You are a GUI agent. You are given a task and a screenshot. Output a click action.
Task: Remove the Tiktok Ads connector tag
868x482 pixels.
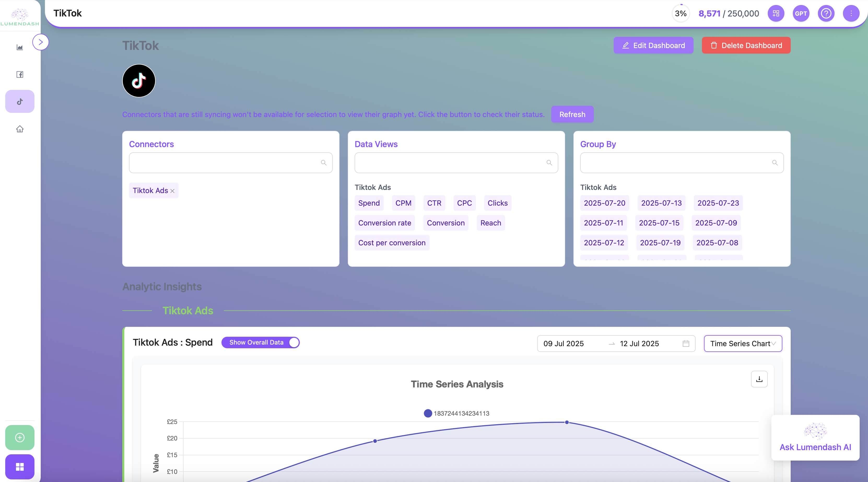tap(173, 191)
